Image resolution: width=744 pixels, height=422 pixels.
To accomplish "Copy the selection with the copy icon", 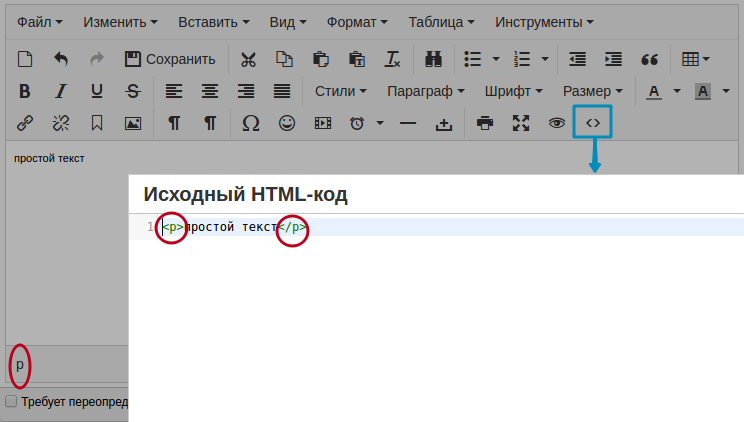I will (284, 59).
